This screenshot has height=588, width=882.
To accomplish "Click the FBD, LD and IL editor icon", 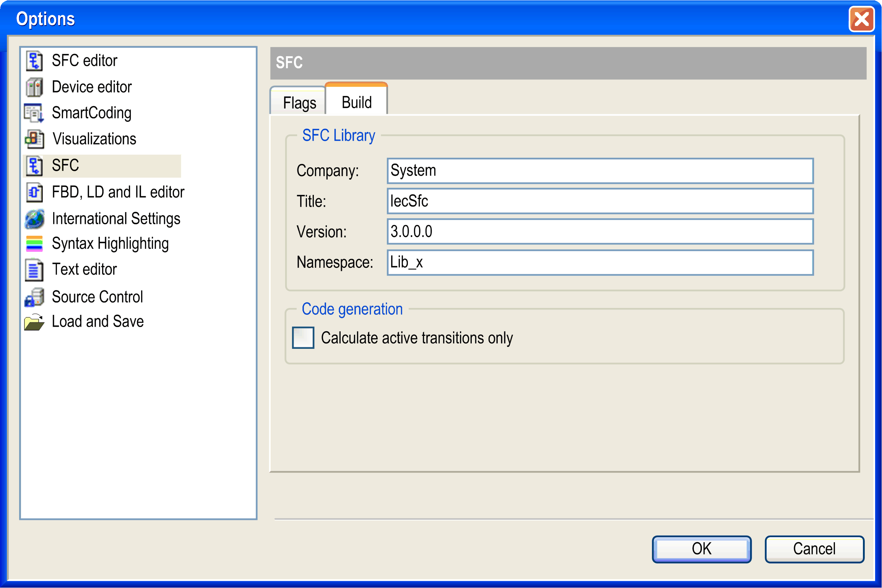I will pos(34,192).
